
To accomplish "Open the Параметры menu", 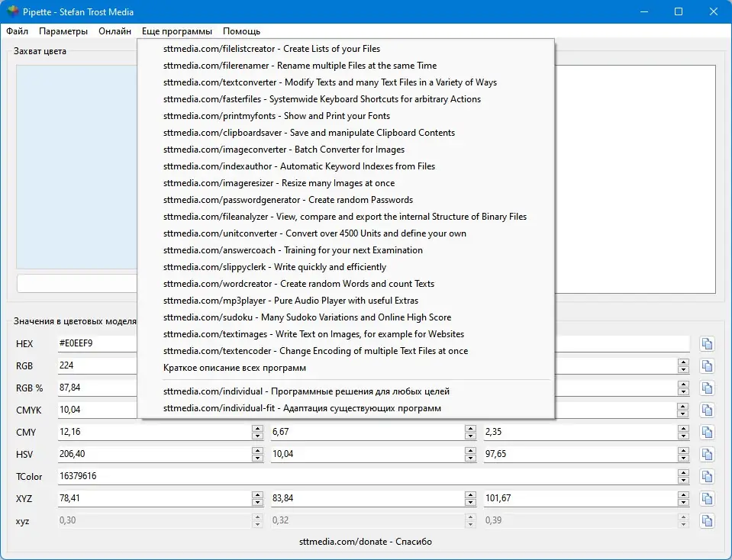I will pyautogui.click(x=63, y=31).
